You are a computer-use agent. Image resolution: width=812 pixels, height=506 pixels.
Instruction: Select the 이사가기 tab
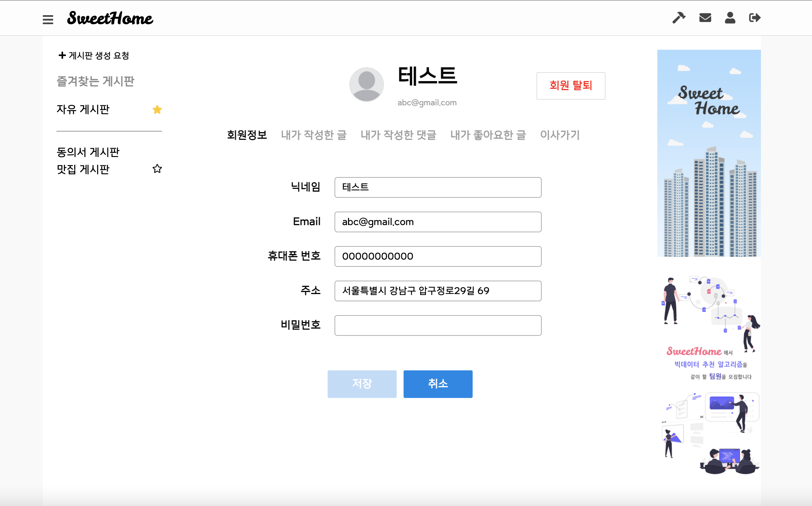pos(560,135)
